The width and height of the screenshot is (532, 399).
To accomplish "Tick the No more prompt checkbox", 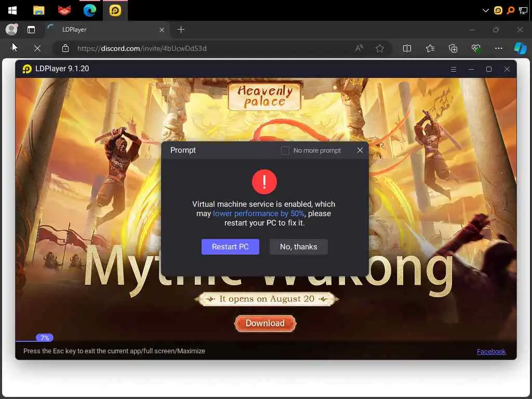I will coord(285,150).
